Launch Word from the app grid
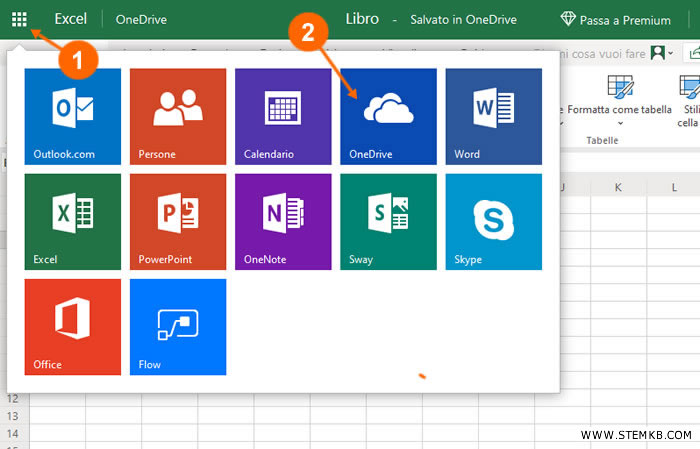Screen dimensions: 700x449 (493, 116)
